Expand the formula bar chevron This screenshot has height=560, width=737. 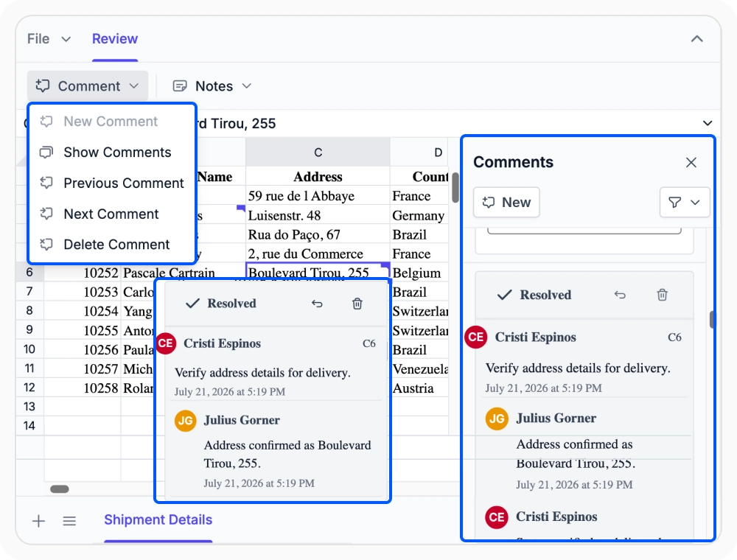coord(707,123)
